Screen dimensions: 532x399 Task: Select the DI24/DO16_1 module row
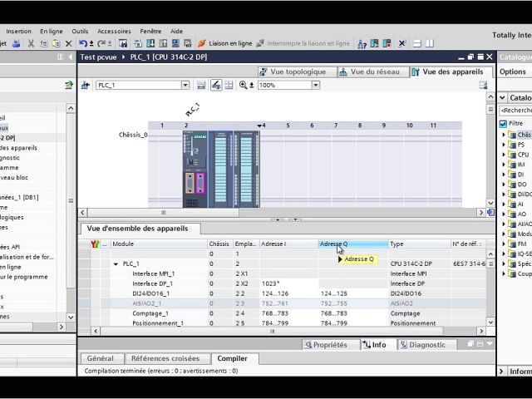point(282,293)
